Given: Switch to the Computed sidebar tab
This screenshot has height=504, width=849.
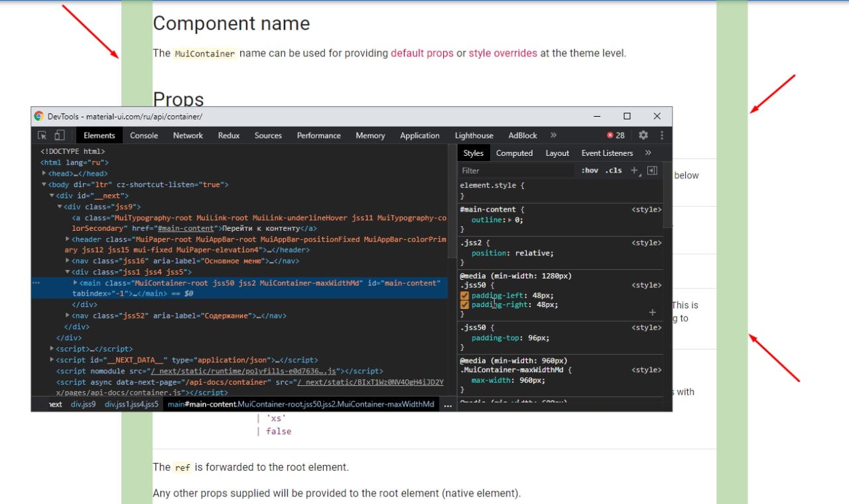Looking at the screenshot, I should [x=515, y=153].
